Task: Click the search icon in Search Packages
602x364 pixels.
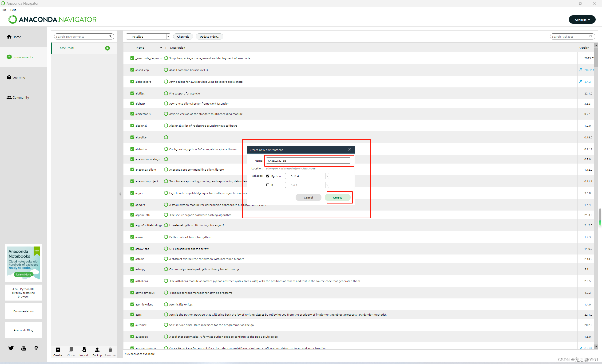Action: tap(591, 36)
